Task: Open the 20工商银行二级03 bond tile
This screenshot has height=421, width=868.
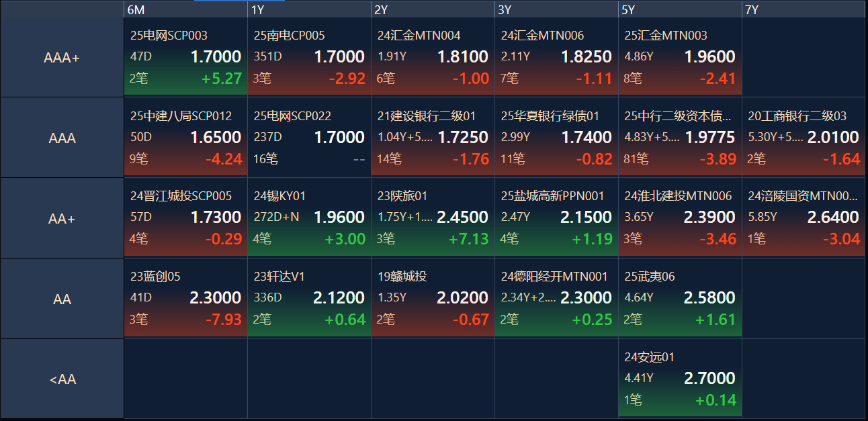Action: (804, 137)
